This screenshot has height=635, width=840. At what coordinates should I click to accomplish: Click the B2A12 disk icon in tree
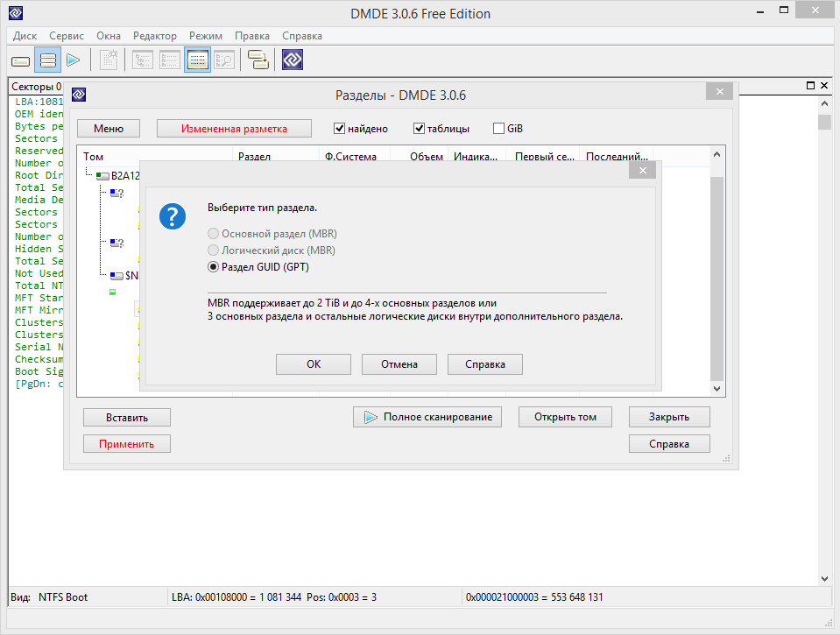point(102,176)
